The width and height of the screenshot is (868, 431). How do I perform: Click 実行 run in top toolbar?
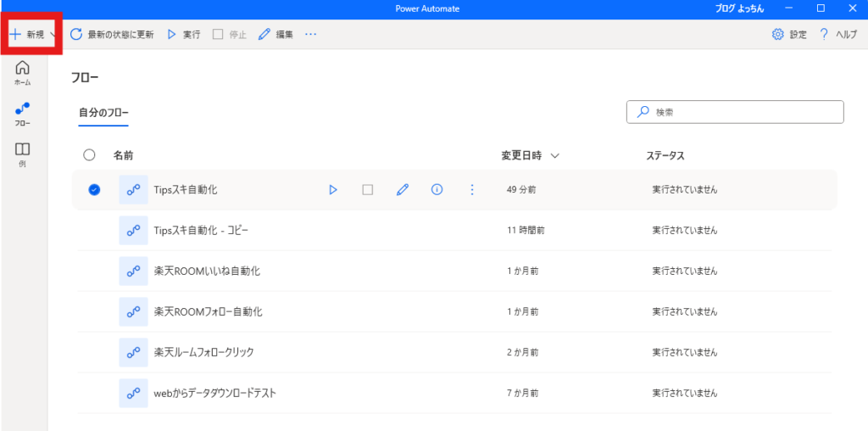click(x=184, y=34)
